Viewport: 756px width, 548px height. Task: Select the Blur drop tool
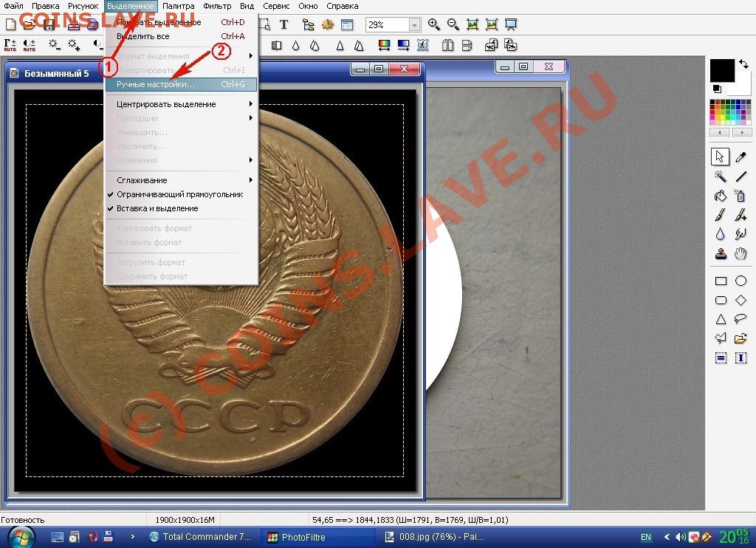721,234
